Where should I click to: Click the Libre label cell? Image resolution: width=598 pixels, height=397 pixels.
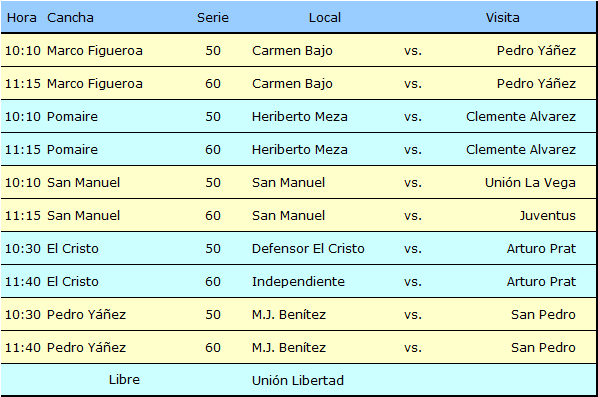(x=124, y=379)
